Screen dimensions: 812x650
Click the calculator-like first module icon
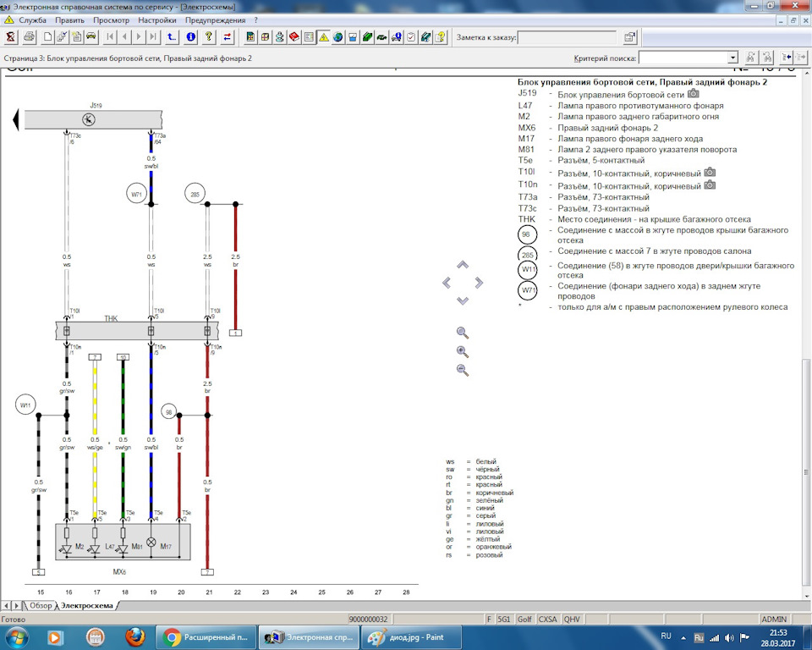(x=250, y=36)
